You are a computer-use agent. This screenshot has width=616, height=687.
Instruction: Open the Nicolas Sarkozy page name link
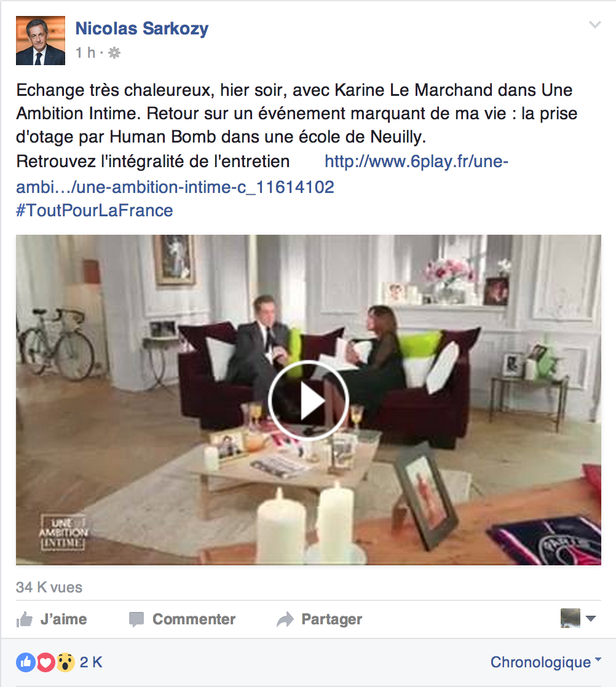[x=141, y=28]
